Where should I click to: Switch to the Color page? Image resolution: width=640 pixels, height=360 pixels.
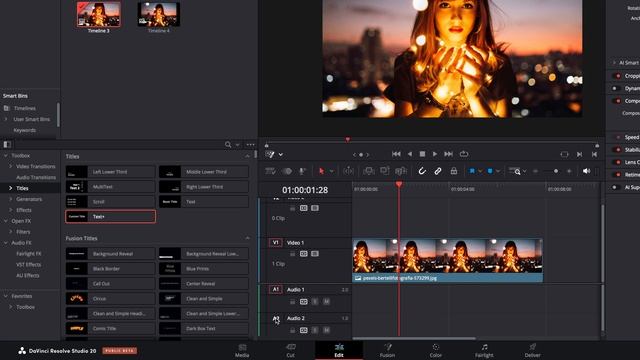tap(436, 351)
